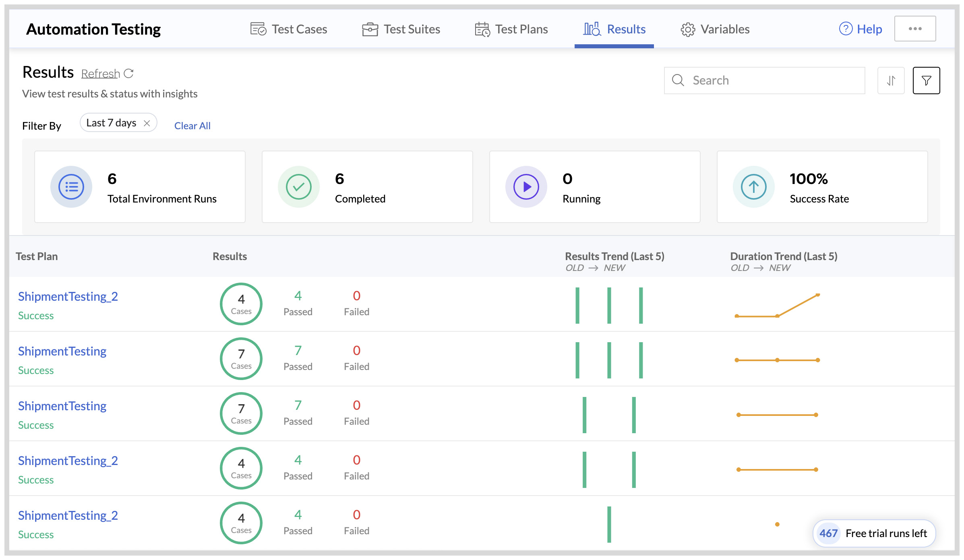Click the sort arrows icon beside search

pos(891,80)
